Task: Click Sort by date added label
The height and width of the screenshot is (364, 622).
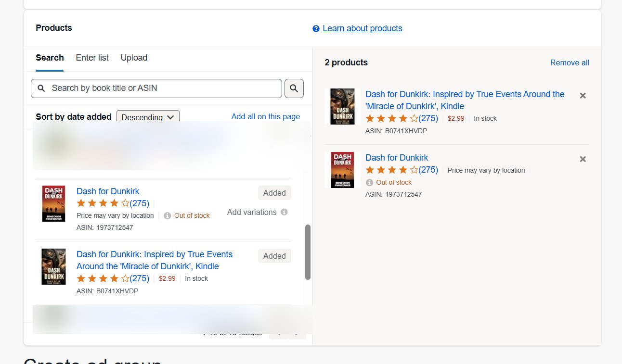Action: [x=74, y=117]
